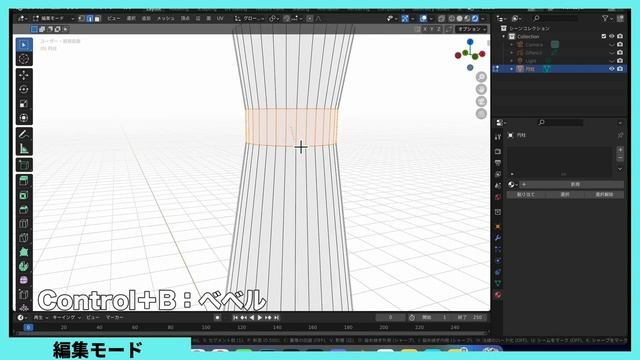Select the Scale tool
This screenshot has height=360, width=640.
(24, 104)
